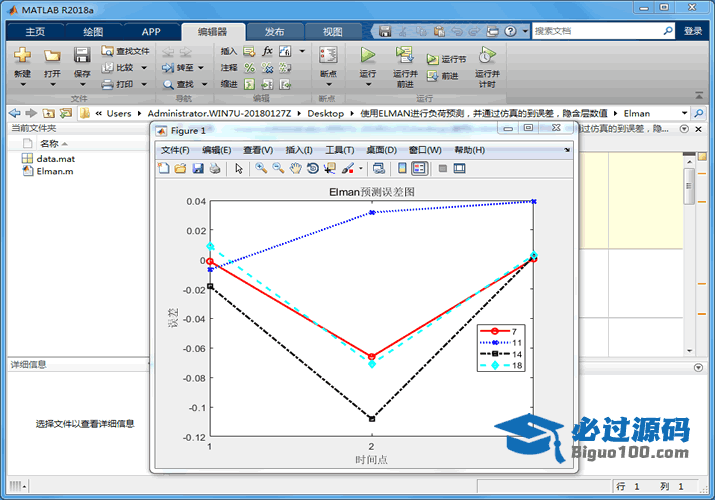Click Find Files (查找文件) button

[x=125, y=51]
